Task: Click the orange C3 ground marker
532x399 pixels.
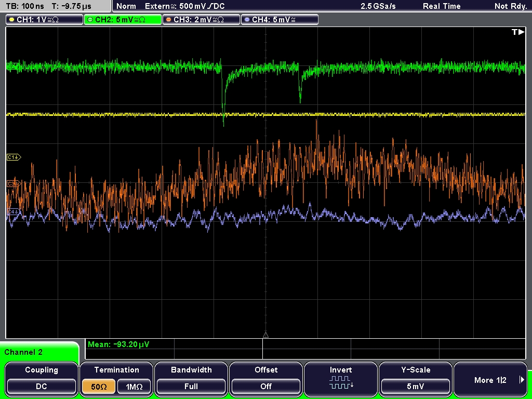Action: point(14,183)
